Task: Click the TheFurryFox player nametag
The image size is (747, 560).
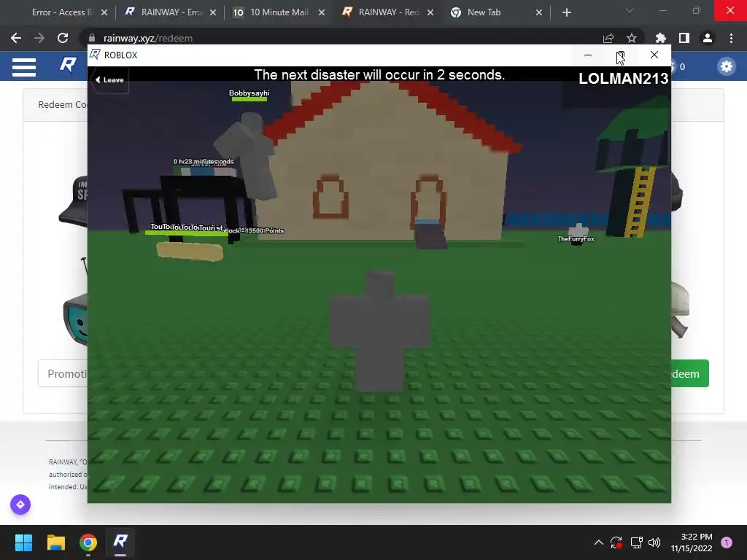Action: [576, 238]
